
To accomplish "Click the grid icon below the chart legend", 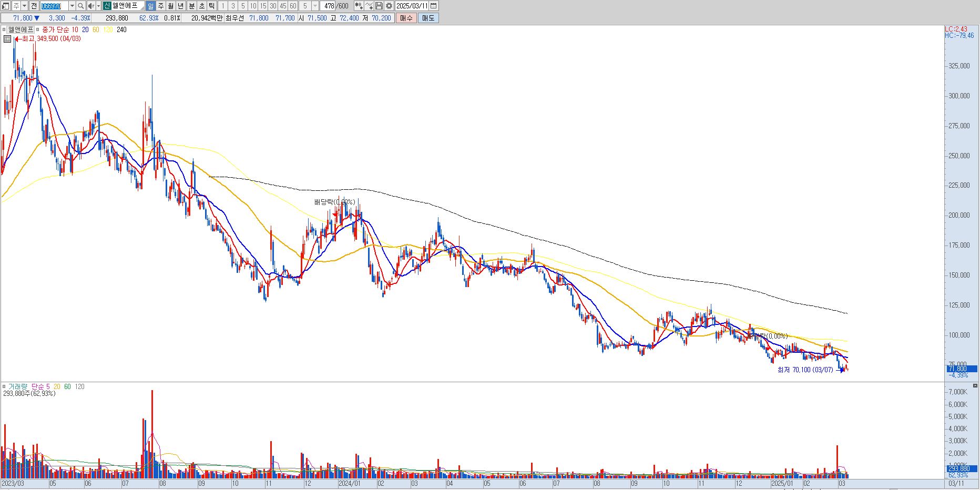I will tap(7, 39).
